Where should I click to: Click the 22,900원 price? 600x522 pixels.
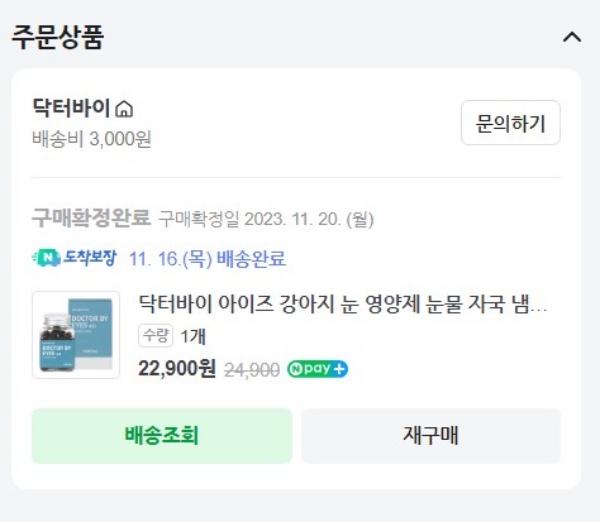[x=177, y=369]
